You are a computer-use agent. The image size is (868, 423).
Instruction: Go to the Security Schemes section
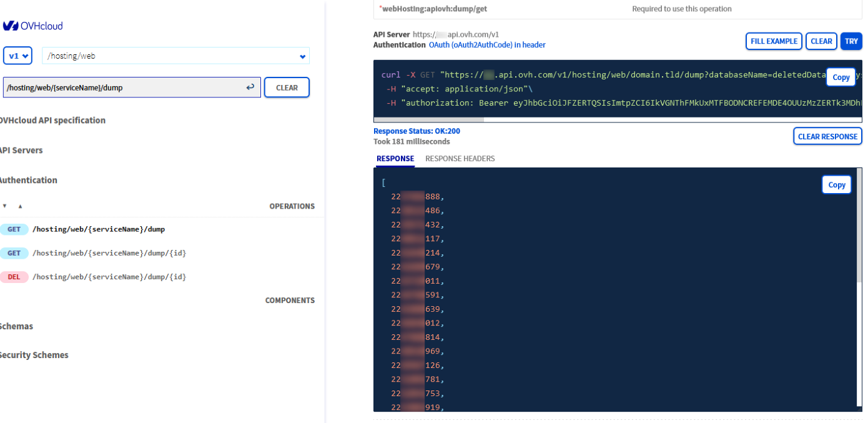(34, 355)
